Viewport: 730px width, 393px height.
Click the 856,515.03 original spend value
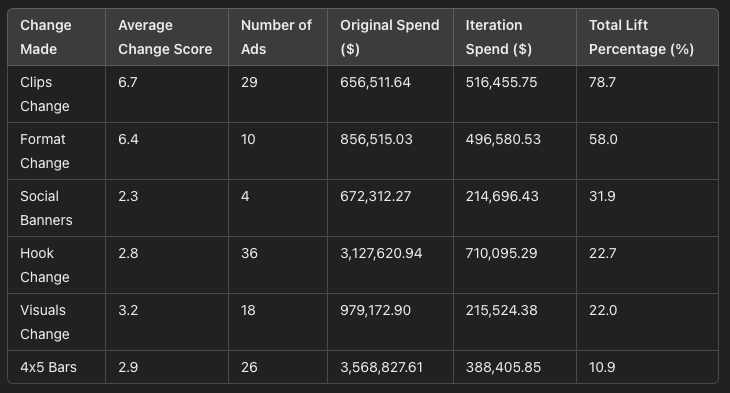click(376, 139)
